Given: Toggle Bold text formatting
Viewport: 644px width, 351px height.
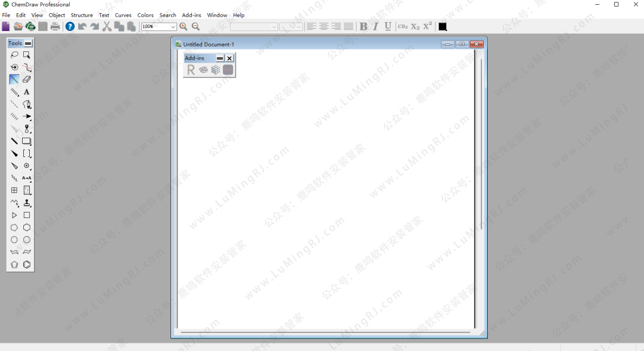Looking at the screenshot, I should pyautogui.click(x=363, y=26).
